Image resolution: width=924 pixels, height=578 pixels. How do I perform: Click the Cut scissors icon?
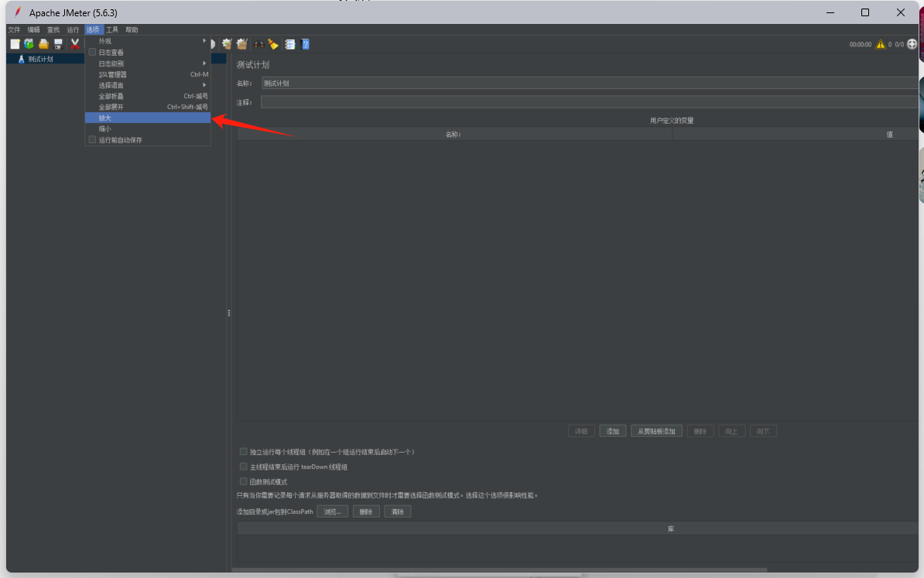(75, 44)
